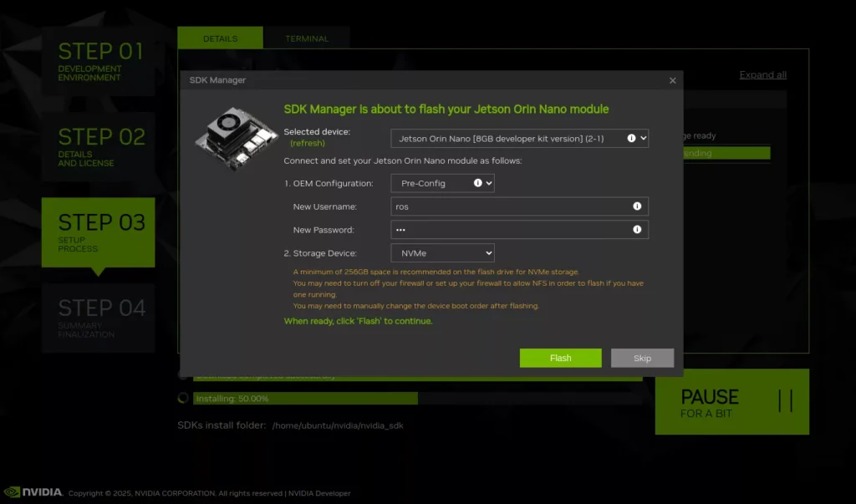Click info icon in New Password field
Screen dimensions: 856x504
(637, 230)
